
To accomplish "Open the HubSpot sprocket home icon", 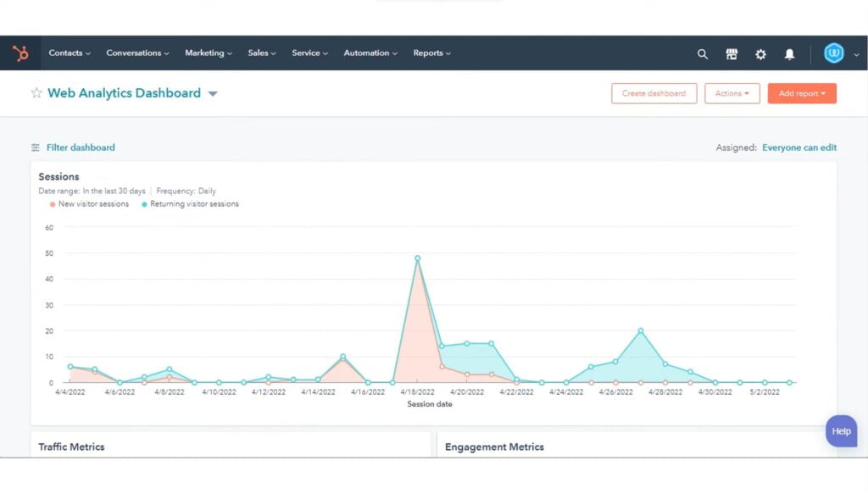I will [20, 53].
